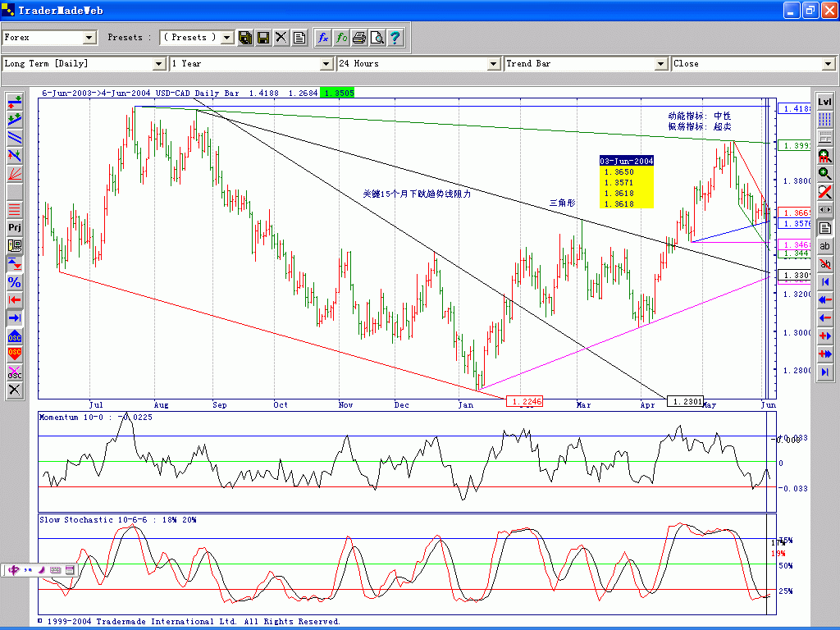Image resolution: width=840 pixels, height=630 pixels.
Task: Select the Fibonacci fan lines tool
Action: pos(14,174)
